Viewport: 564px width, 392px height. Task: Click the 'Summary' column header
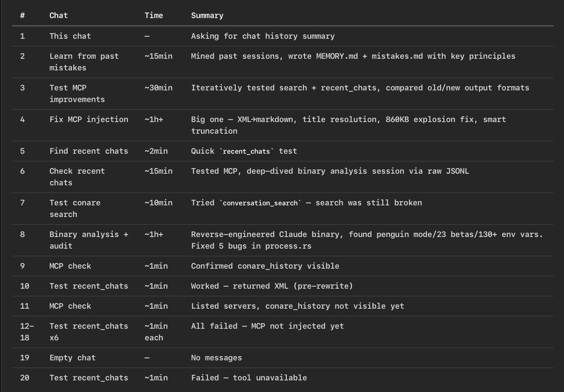click(207, 16)
